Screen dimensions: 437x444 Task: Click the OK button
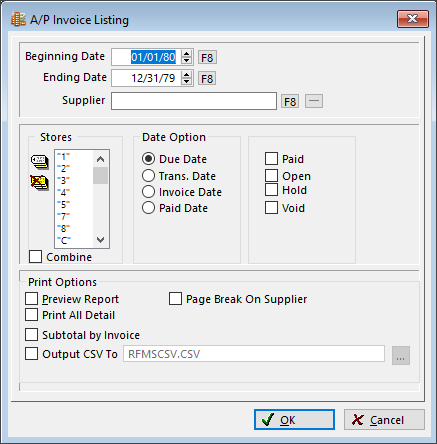point(294,420)
